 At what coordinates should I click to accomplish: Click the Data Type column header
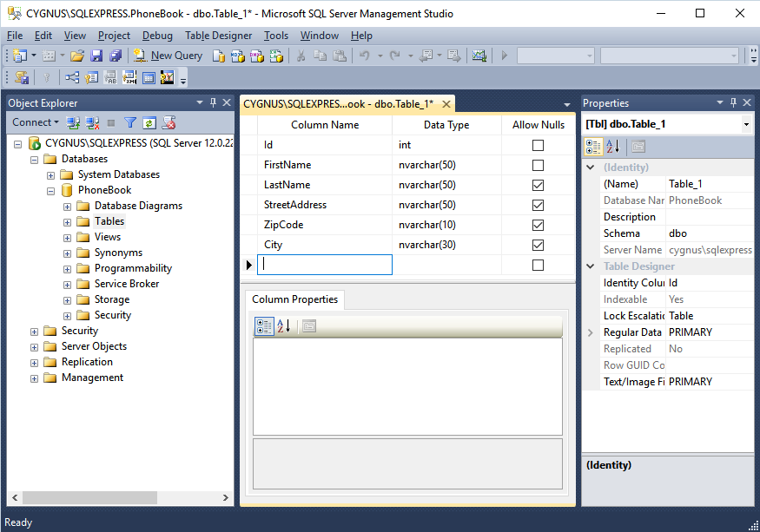coord(446,125)
